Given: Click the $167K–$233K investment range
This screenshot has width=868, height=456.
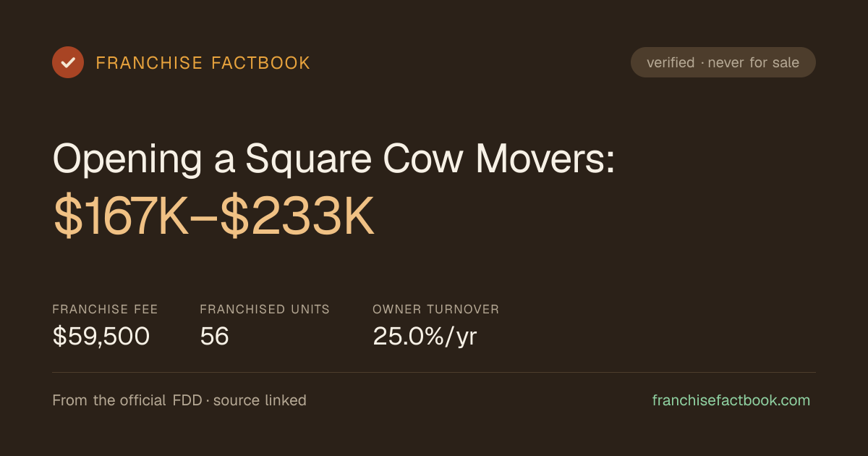Looking at the screenshot, I should [214, 216].
